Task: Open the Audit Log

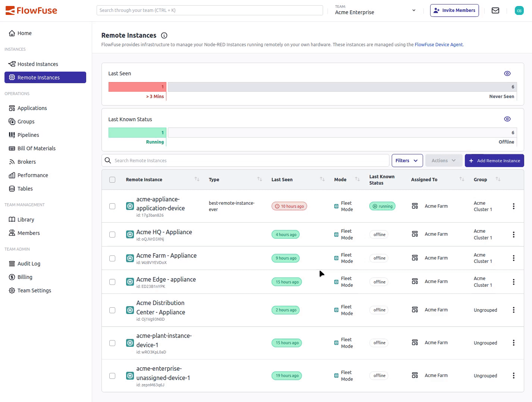Action: point(28,263)
